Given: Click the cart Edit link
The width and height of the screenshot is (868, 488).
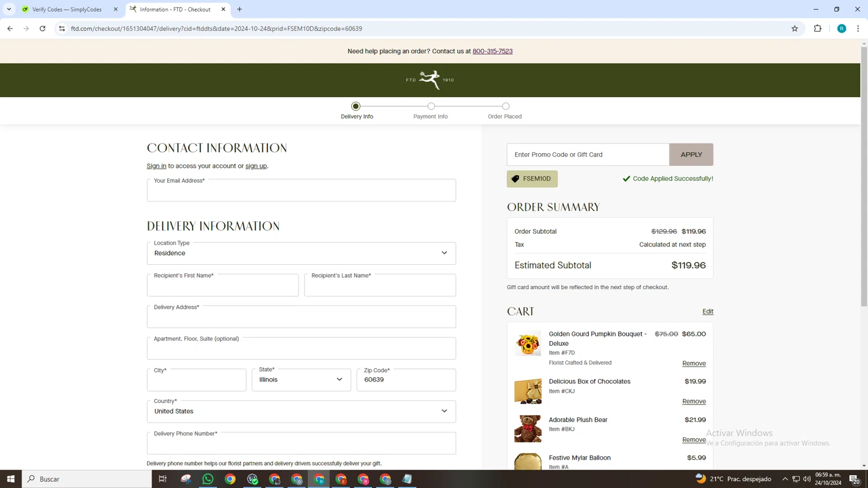Looking at the screenshot, I should click(708, 311).
